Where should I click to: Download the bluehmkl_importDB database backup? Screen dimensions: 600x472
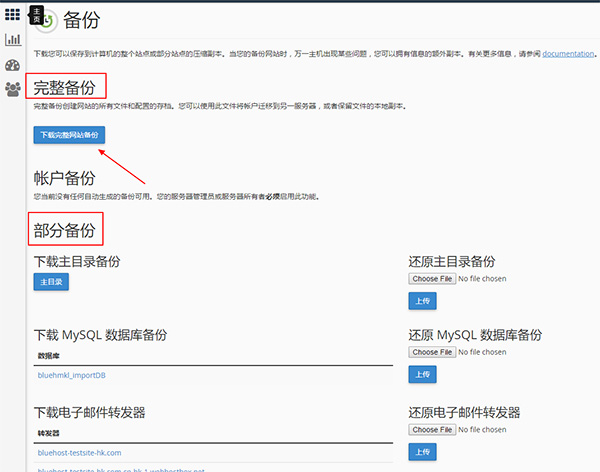pyautogui.click(x=72, y=376)
